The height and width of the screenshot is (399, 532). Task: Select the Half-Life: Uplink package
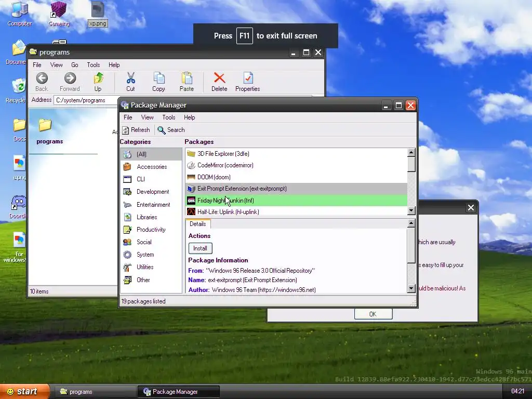[296, 212]
